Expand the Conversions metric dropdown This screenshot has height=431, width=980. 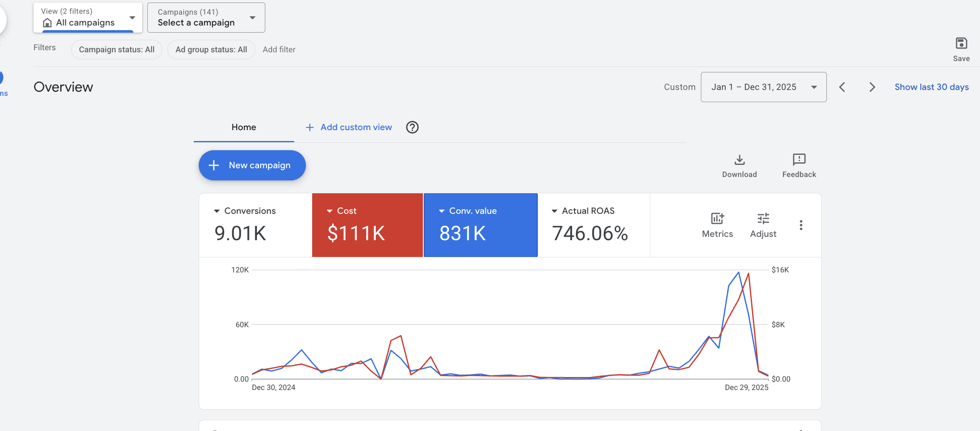(x=217, y=211)
